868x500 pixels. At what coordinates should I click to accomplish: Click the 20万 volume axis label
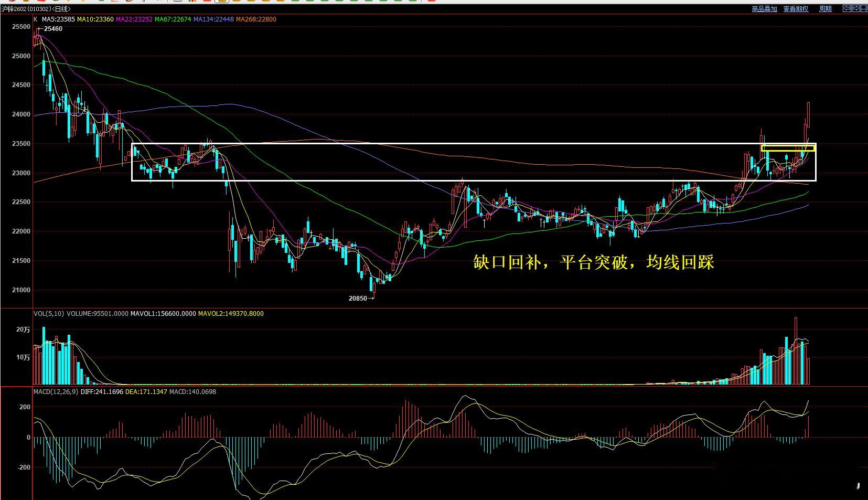(x=23, y=329)
